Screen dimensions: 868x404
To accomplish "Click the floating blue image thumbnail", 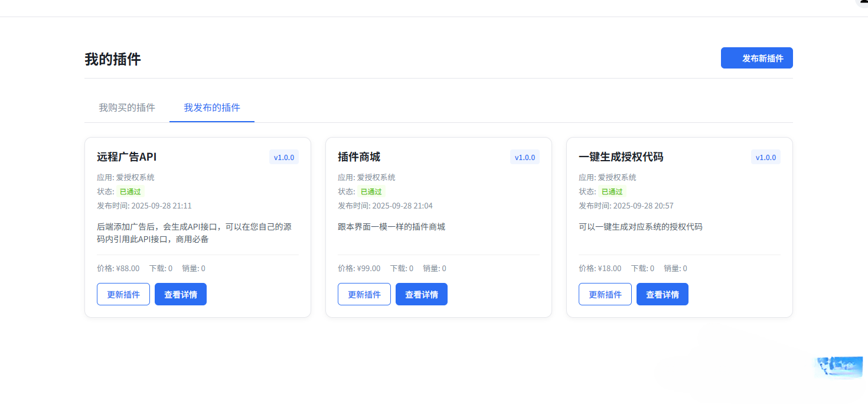I will (x=838, y=367).
